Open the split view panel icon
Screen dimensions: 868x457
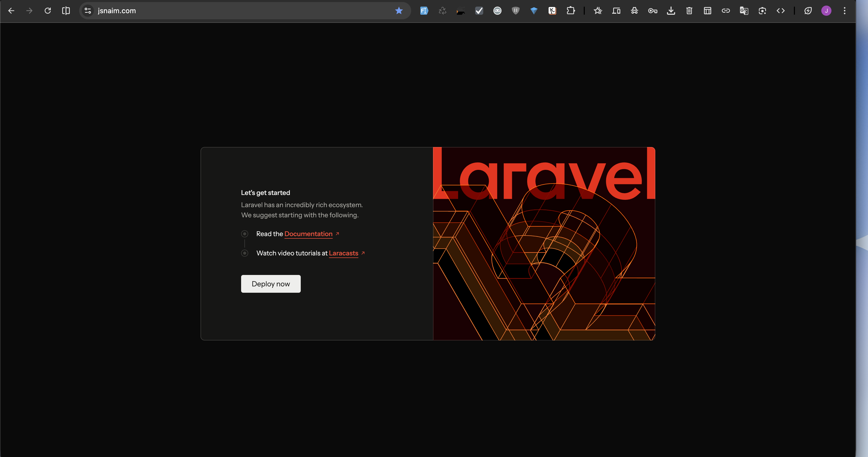pos(66,11)
